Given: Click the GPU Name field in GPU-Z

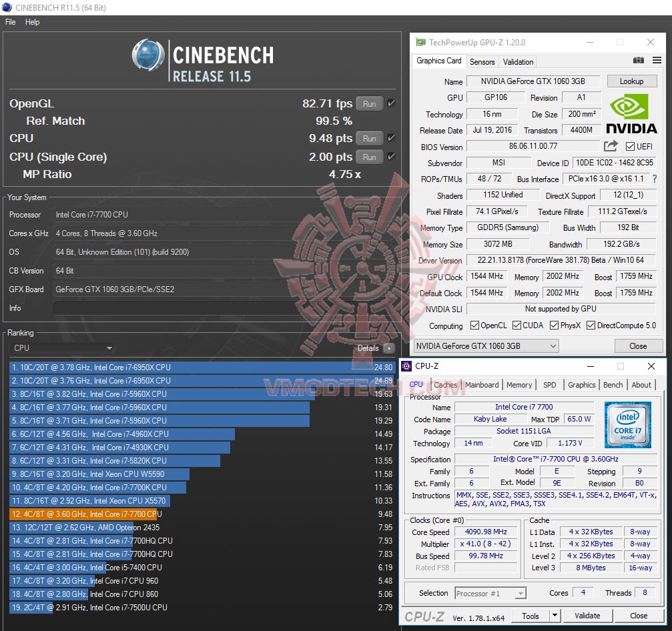Looking at the screenshot, I should (x=533, y=81).
